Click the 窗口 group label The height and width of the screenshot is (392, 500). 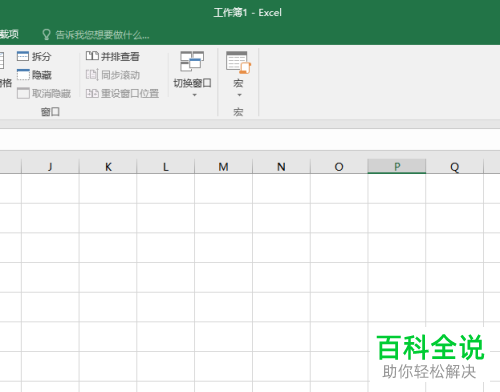[50, 112]
